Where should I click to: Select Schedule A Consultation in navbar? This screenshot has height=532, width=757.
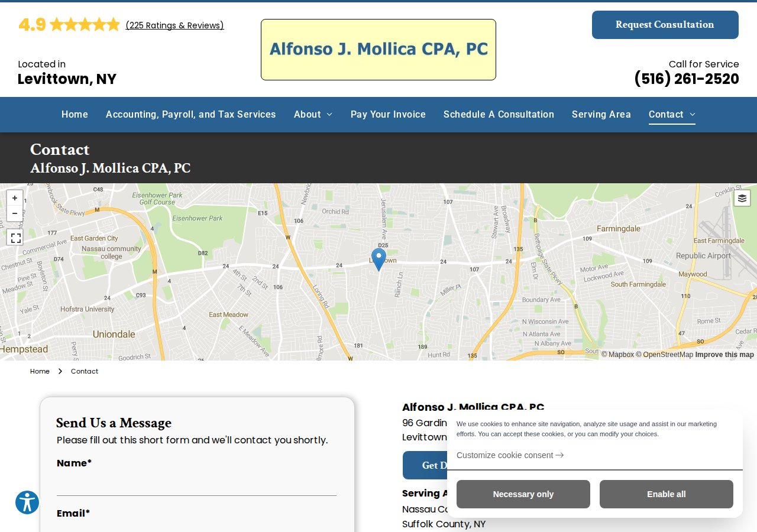499,115
